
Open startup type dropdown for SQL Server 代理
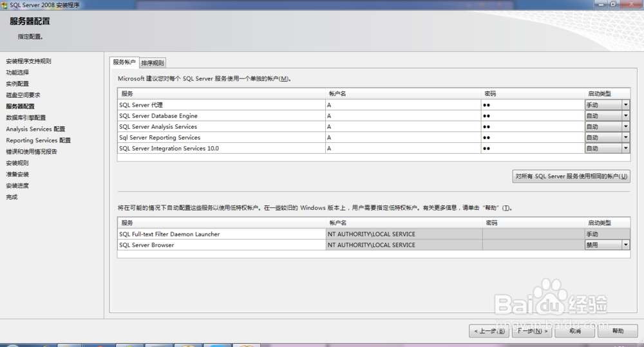626,105
